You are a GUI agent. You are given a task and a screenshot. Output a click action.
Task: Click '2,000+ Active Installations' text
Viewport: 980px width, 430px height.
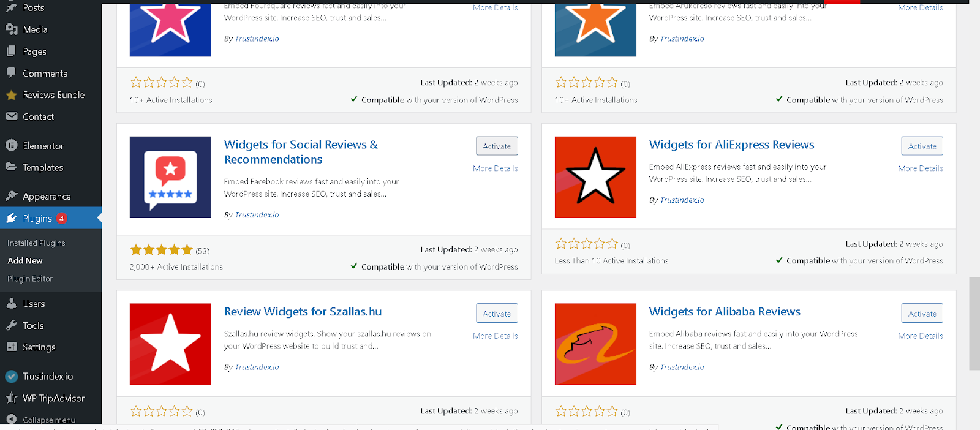tap(176, 267)
